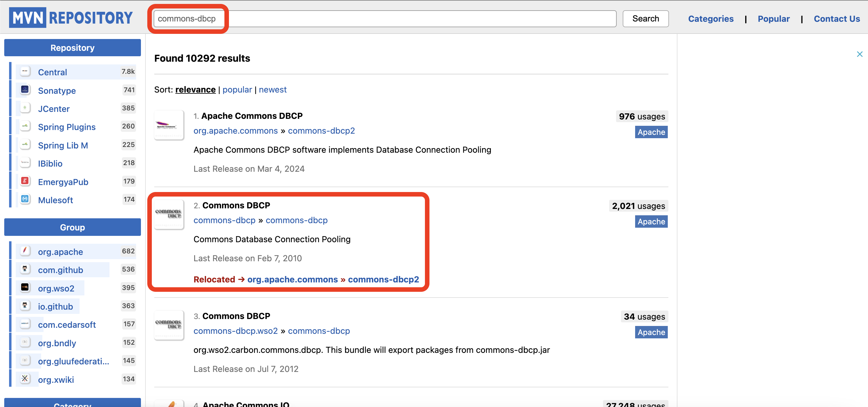
Task: Click the Sonatype repository icon
Action: click(25, 89)
